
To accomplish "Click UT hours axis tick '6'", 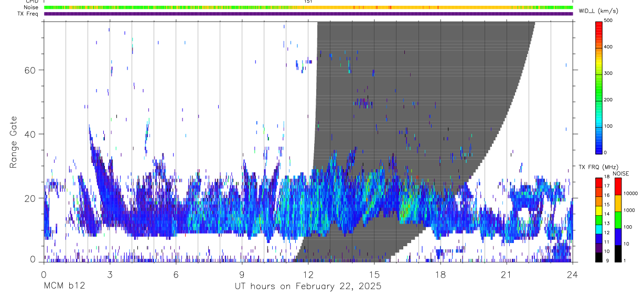I will click(176, 275).
